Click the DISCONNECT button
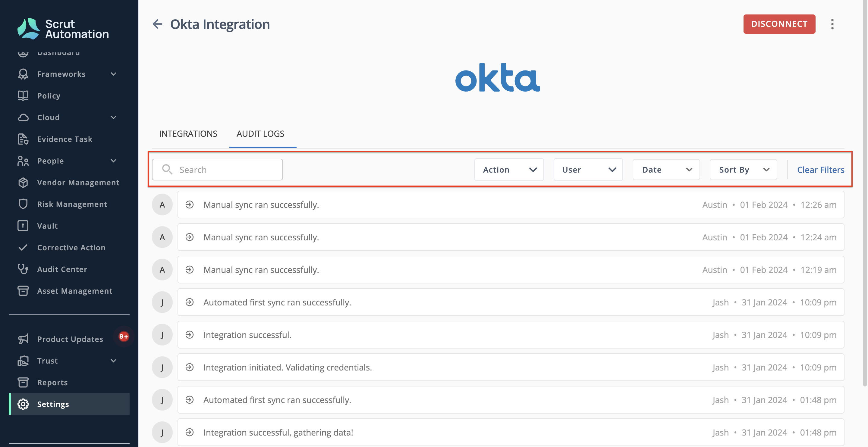This screenshot has width=868, height=447. [x=779, y=24]
